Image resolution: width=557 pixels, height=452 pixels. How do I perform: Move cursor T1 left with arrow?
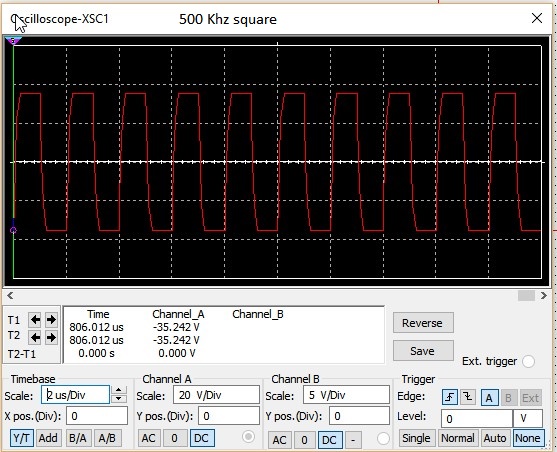click(x=35, y=320)
